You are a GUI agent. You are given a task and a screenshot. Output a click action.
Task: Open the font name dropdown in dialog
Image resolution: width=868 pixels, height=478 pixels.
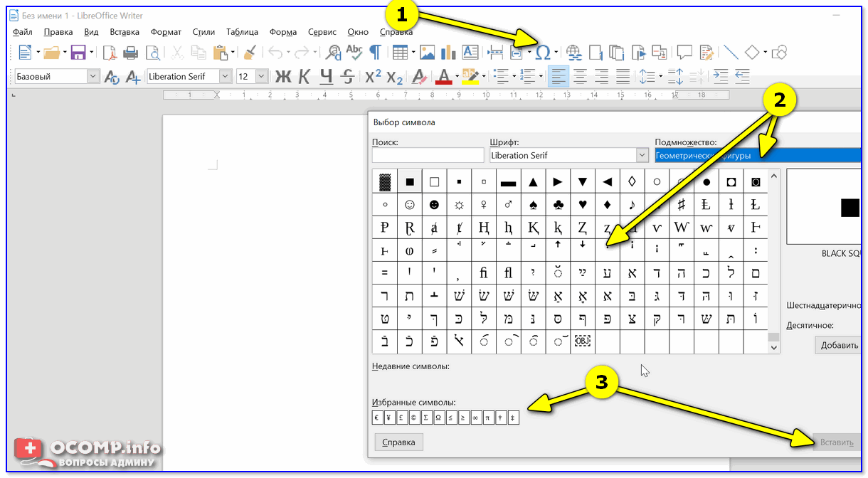640,155
